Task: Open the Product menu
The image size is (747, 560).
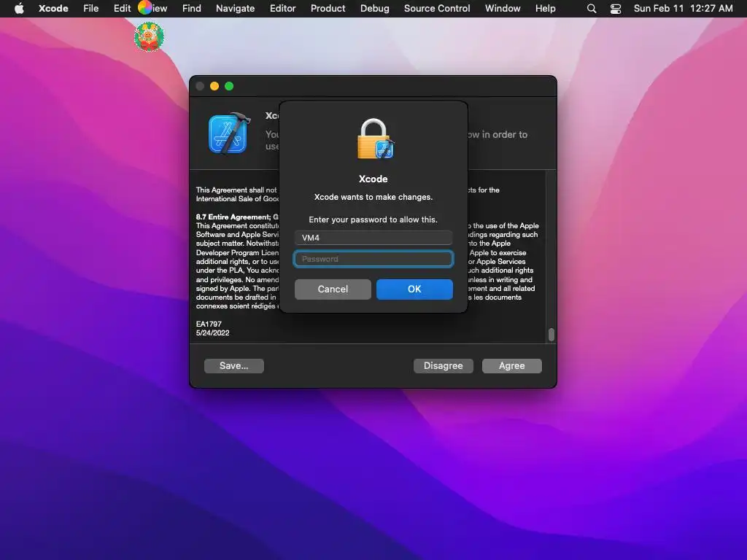Action: tap(328, 8)
